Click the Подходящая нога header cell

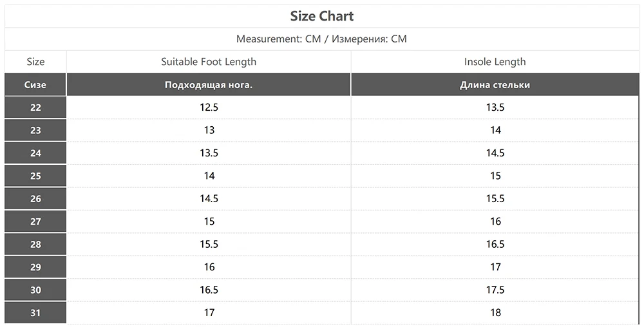tap(209, 84)
